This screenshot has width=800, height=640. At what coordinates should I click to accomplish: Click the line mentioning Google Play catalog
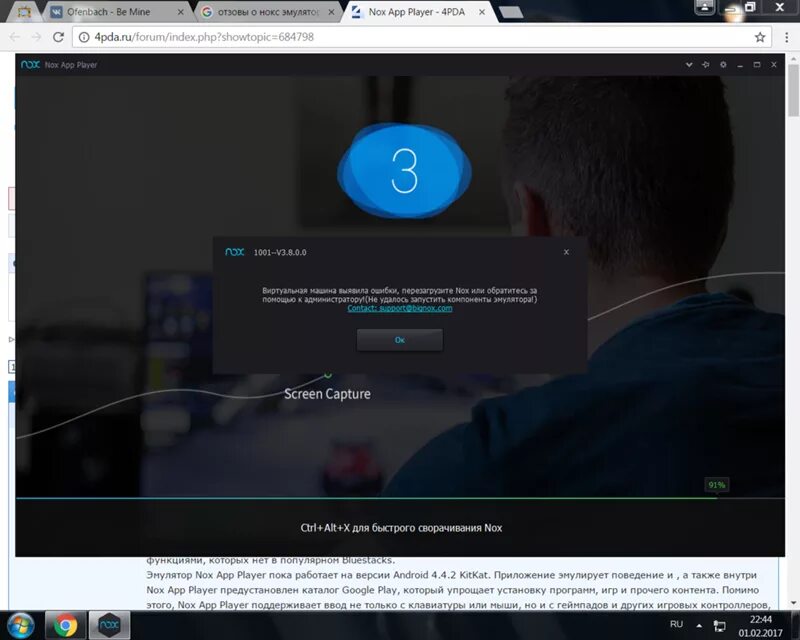453,590
